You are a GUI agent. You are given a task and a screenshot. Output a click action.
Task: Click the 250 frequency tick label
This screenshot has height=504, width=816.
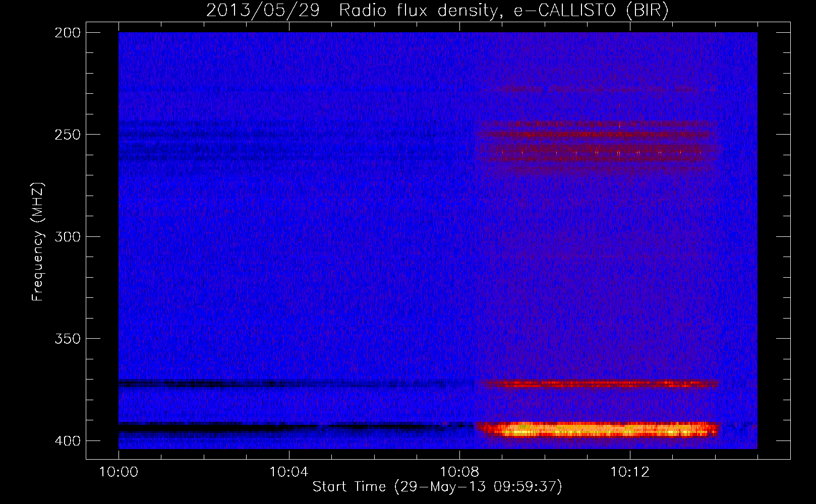tap(67, 135)
